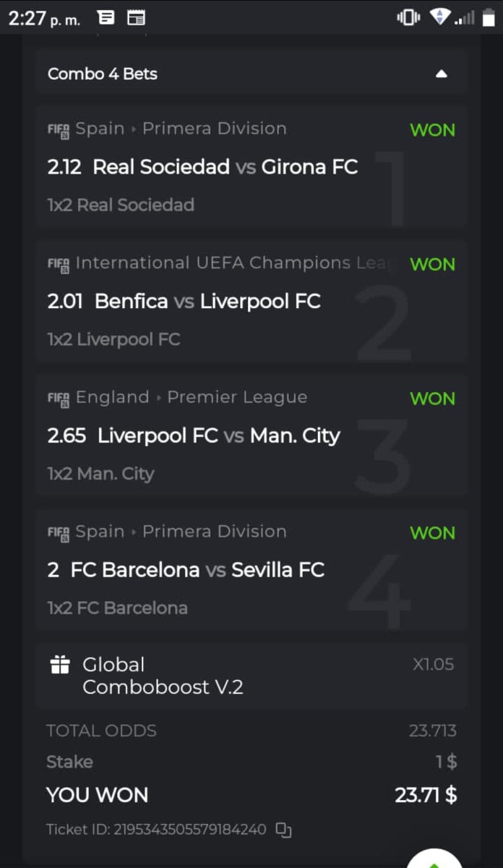The height and width of the screenshot is (868, 503).
Task: Open the notification icon in status bar
Action: (106, 17)
